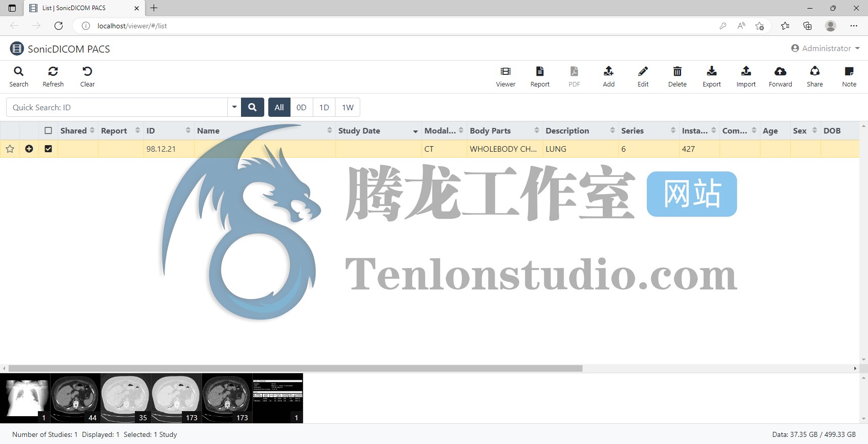Select the 1W date filter

pyautogui.click(x=348, y=107)
